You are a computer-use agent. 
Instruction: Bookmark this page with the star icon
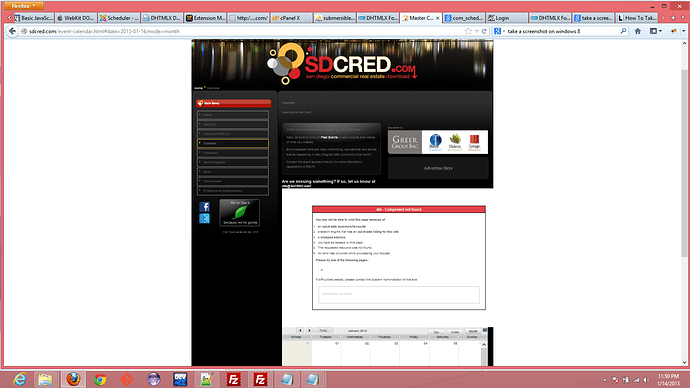(468, 31)
